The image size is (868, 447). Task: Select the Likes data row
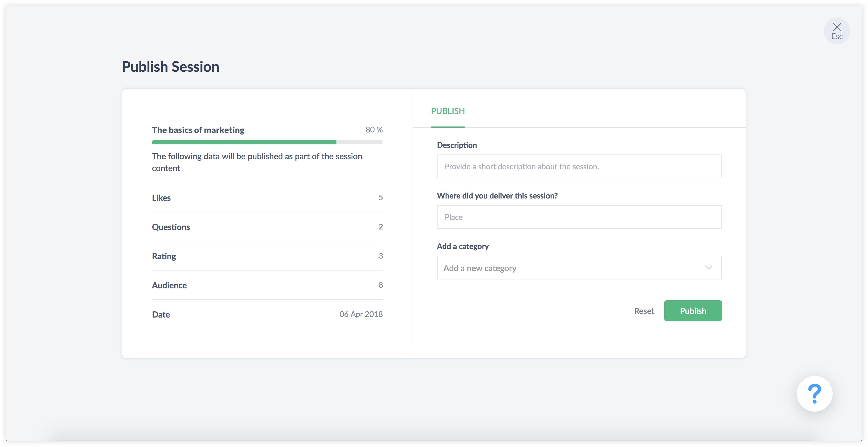coord(267,198)
